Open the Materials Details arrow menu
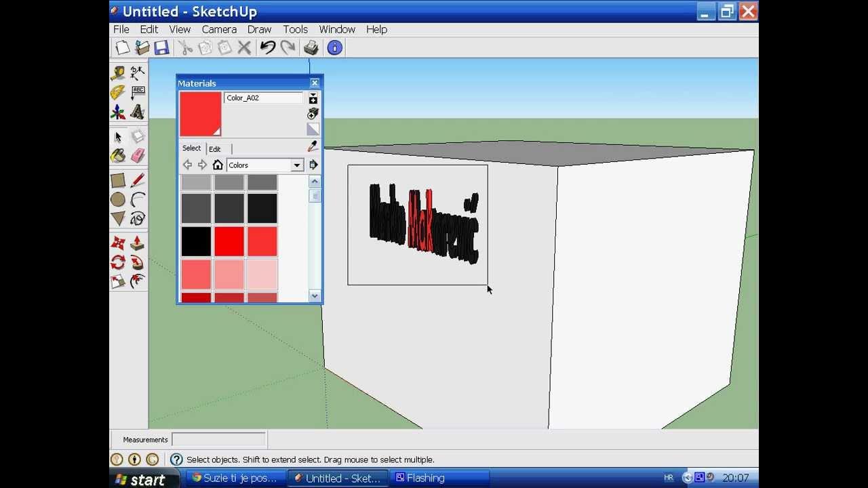The width and height of the screenshot is (868, 488). (313, 165)
